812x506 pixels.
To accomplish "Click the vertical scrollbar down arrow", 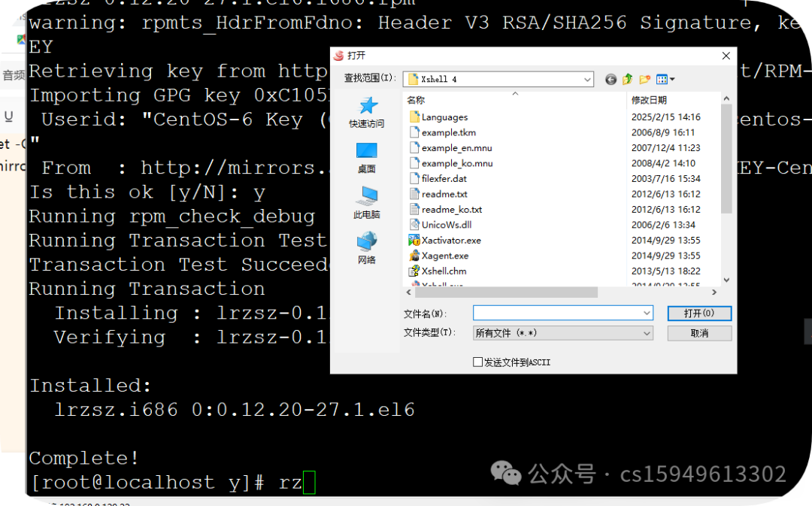I will coord(726,280).
